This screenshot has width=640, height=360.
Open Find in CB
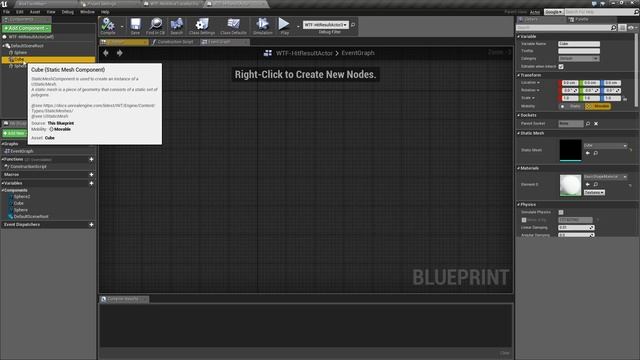pos(156,26)
